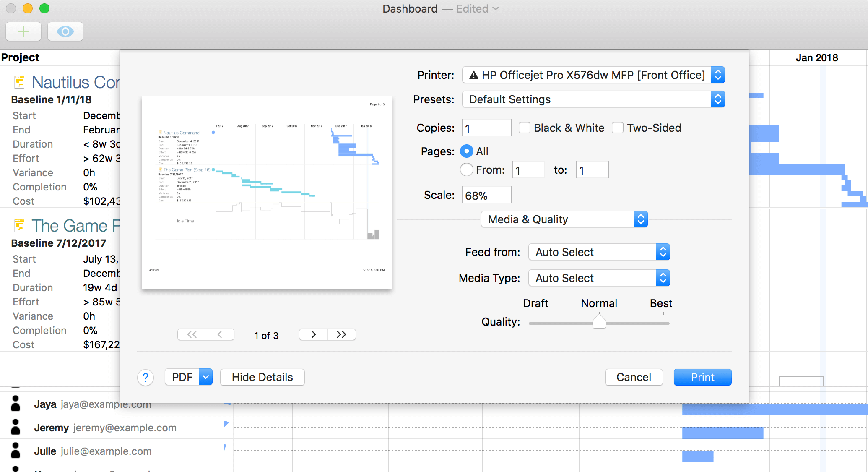This screenshot has width=868, height=472.
Task: Click the Quality slider thumb
Action: coord(599,322)
